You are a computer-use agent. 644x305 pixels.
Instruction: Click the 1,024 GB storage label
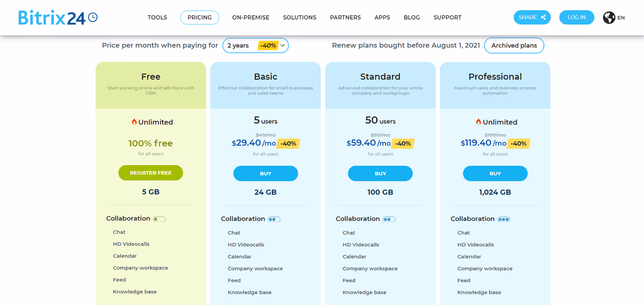495,192
